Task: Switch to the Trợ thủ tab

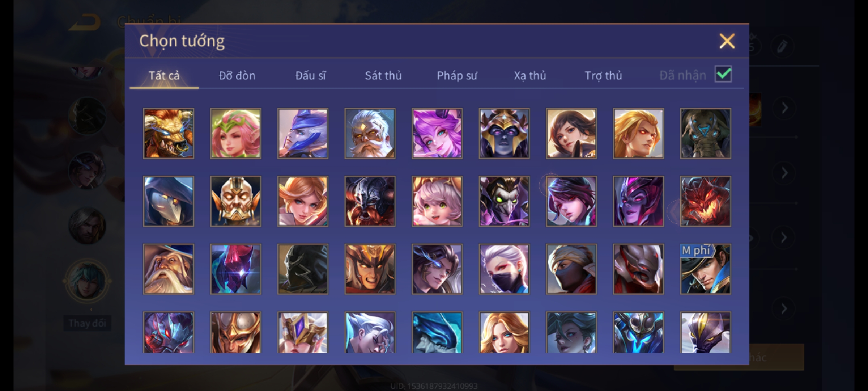Action: point(603,75)
